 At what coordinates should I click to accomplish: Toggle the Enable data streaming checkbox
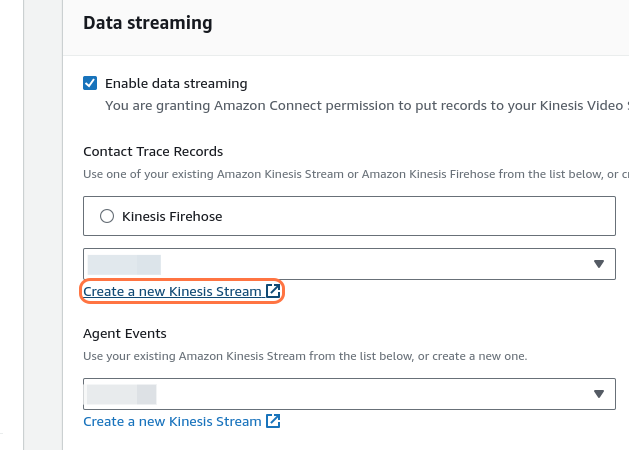91,83
